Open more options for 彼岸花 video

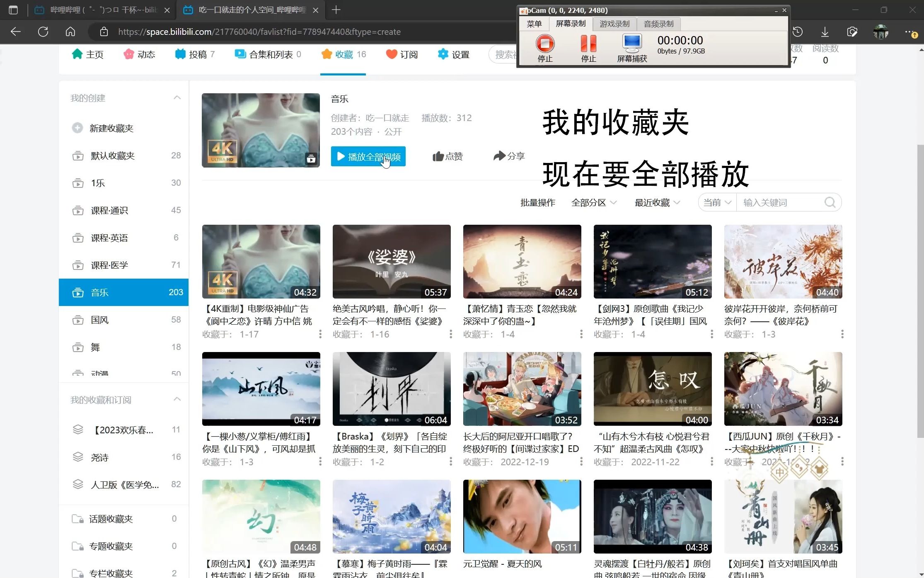point(842,334)
